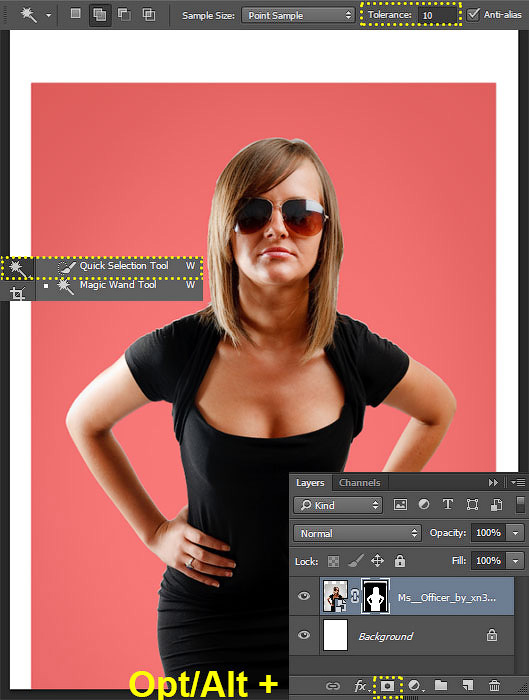Viewport: 529px width, 700px height.
Task: Open the fx layer style menu
Action: (360, 686)
